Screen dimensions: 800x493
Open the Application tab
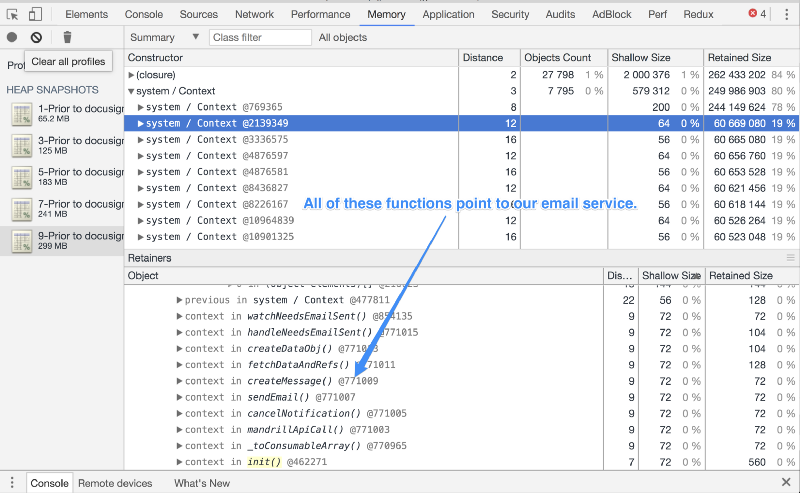click(448, 15)
